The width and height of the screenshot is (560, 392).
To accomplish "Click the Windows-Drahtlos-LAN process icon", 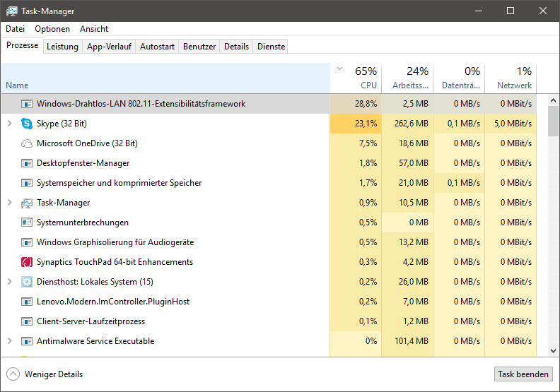I will point(27,104).
